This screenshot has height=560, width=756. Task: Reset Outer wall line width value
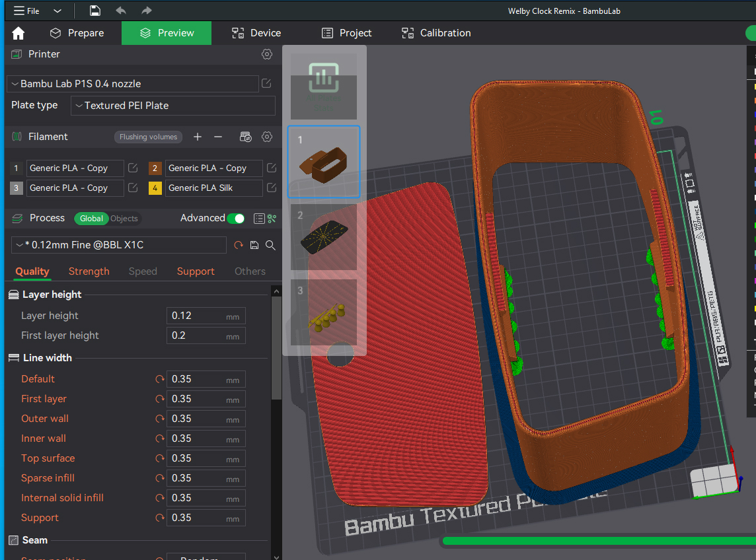[159, 419]
